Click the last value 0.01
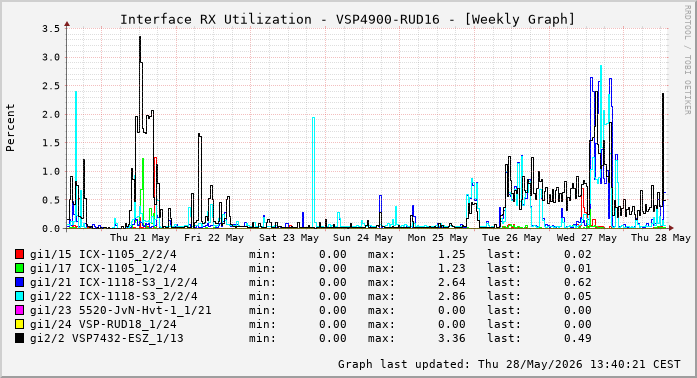This screenshot has height=378, width=697. [x=578, y=268]
